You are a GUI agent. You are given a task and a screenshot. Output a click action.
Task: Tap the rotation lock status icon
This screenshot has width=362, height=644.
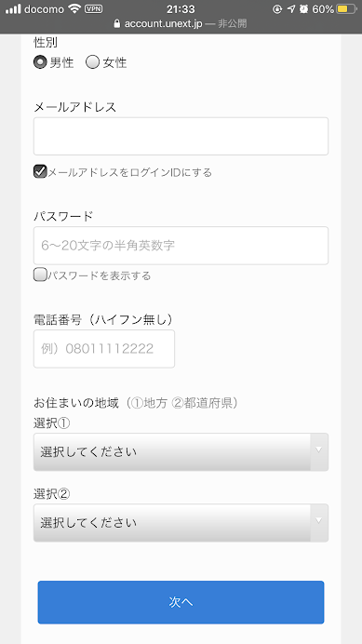(x=277, y=8)
